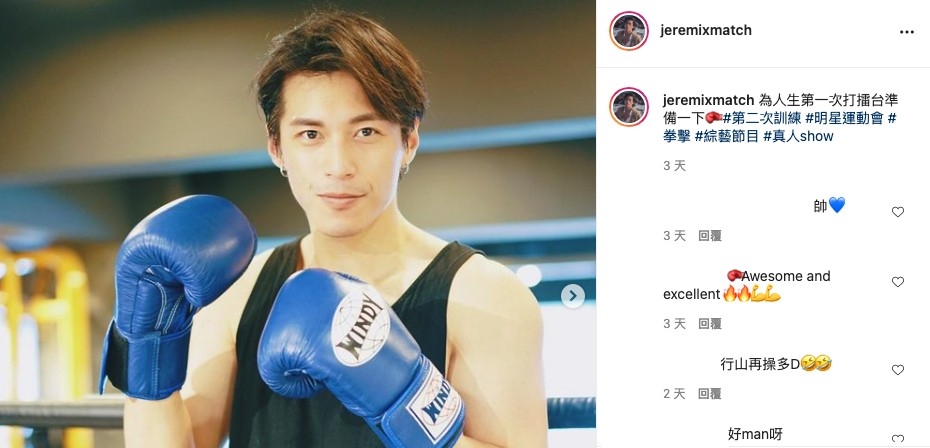The image size is (930, 448).
Task: Open header profile avatar of jeremixmatch
Action: click(x=629, y=31)
